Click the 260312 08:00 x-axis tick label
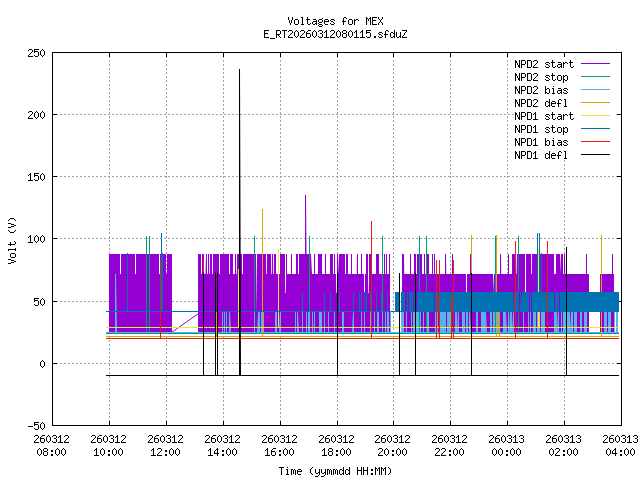 coord(51,444)
